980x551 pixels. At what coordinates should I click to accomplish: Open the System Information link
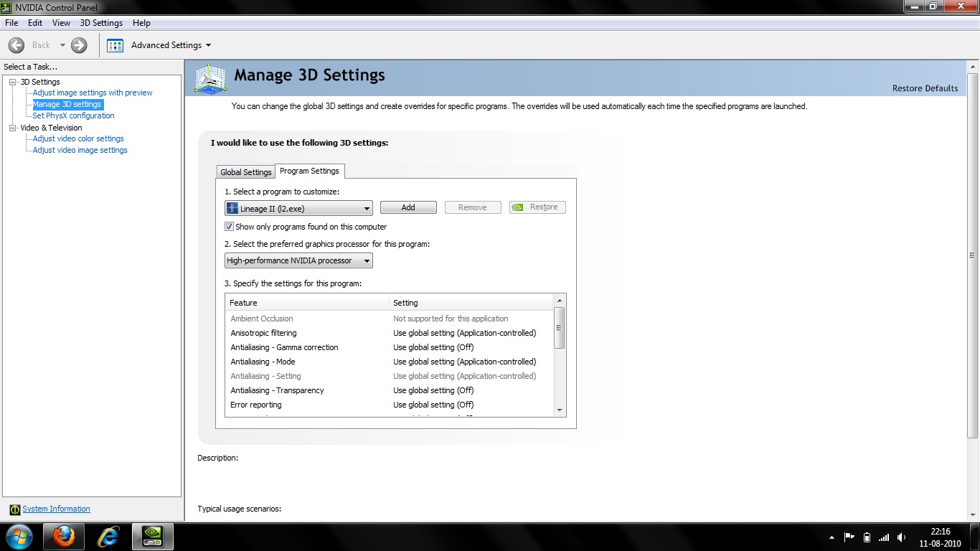tap(56, 509)
